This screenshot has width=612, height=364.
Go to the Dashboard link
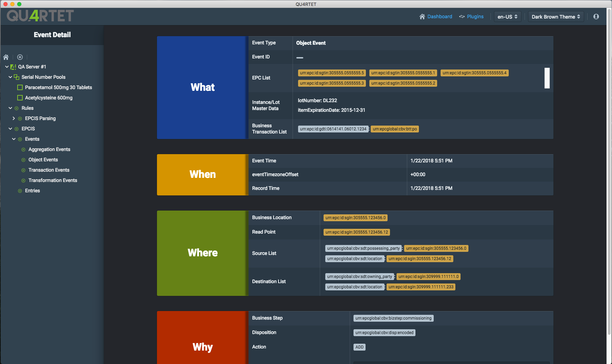[x=440, y=17]
